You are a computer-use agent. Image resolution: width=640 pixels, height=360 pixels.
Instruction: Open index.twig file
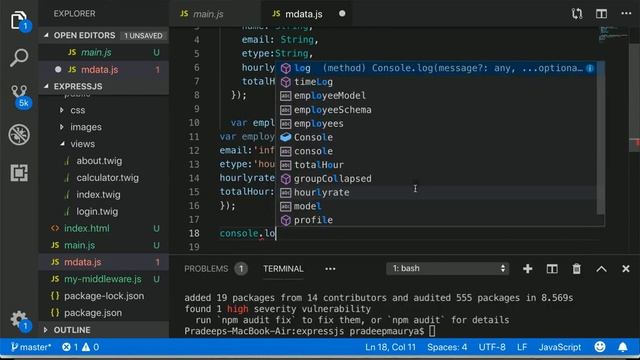pyautogui.click(x=104, y=195)
